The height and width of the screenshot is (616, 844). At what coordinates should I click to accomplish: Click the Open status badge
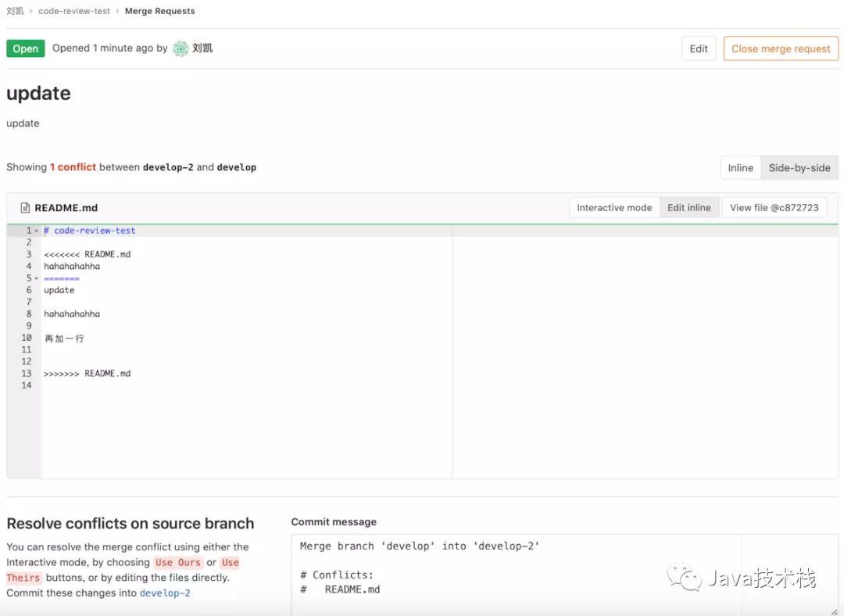coord(25,48)
